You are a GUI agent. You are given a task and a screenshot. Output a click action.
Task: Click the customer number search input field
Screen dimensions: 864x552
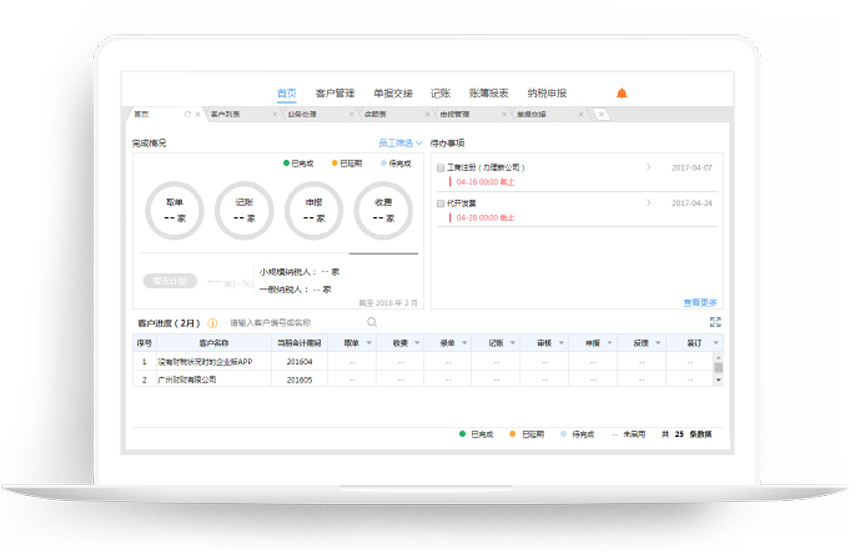pyautogui.click(x=295, y=323)
